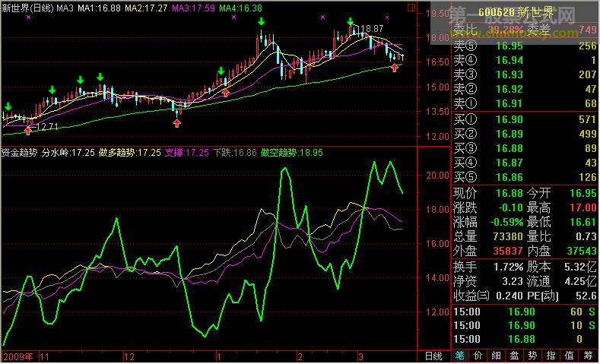
Task: Click the 分水岭:17.25 label
Action: 68,153
